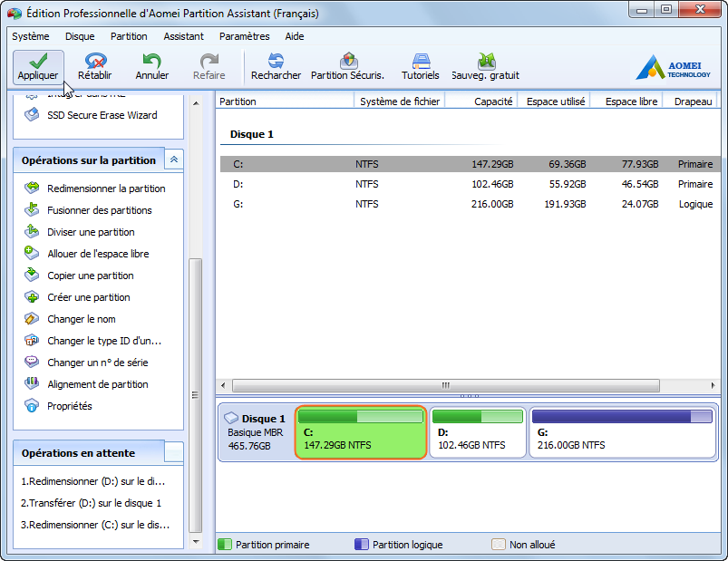Click the Propriétés info icon
The height and width of the screenshot is (561, 728).
(32, 405)
